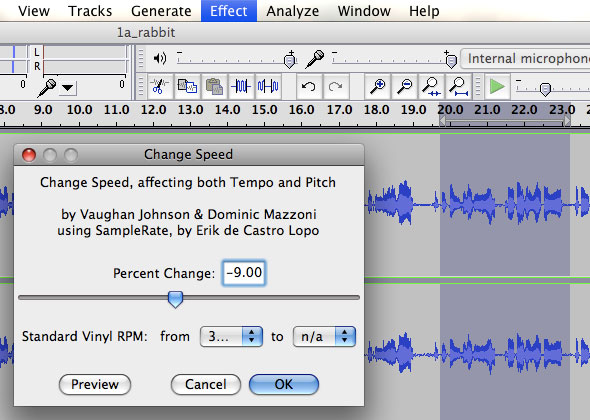590x420 pixels.
Task: Click the 1a_rabbit window title
Action: 146,33
